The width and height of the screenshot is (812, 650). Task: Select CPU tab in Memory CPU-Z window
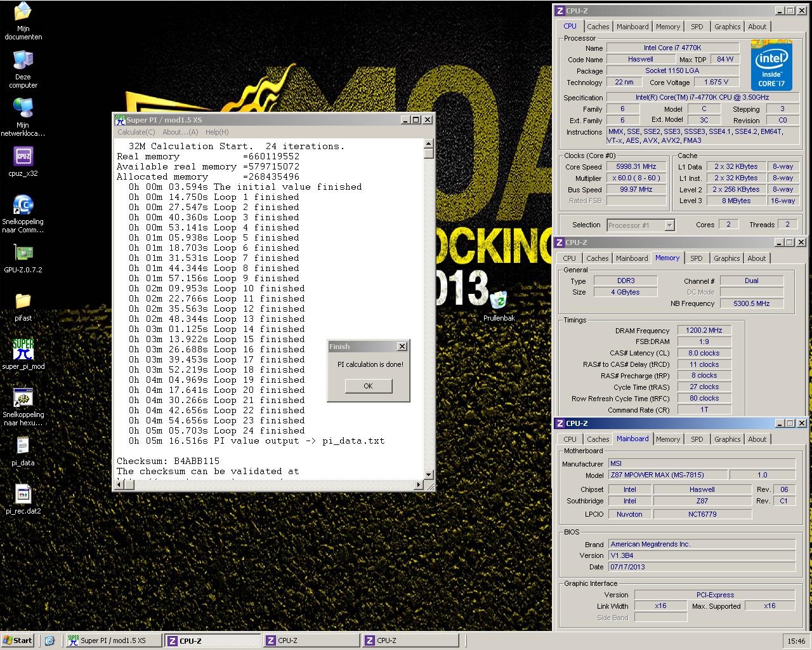point(569,258)
